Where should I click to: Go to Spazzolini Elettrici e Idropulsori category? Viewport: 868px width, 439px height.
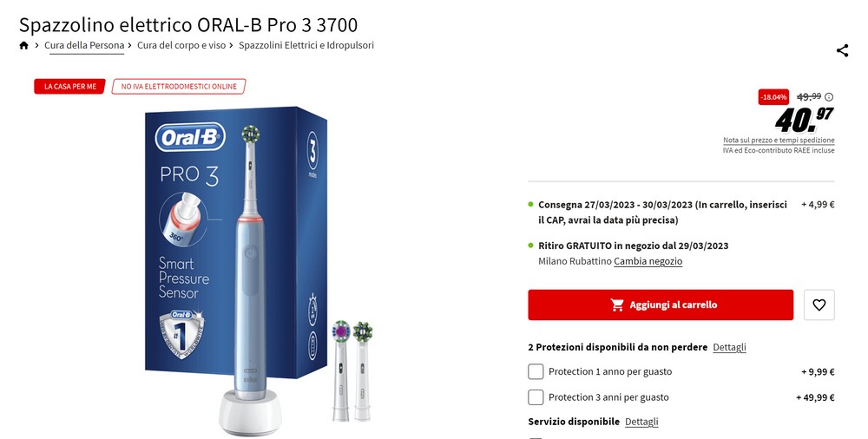click(306, 45)
